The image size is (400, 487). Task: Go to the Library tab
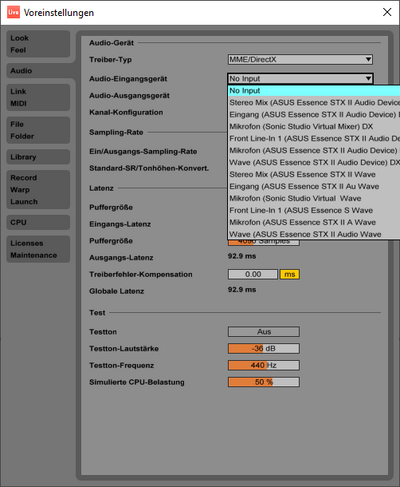pos(38,157)
